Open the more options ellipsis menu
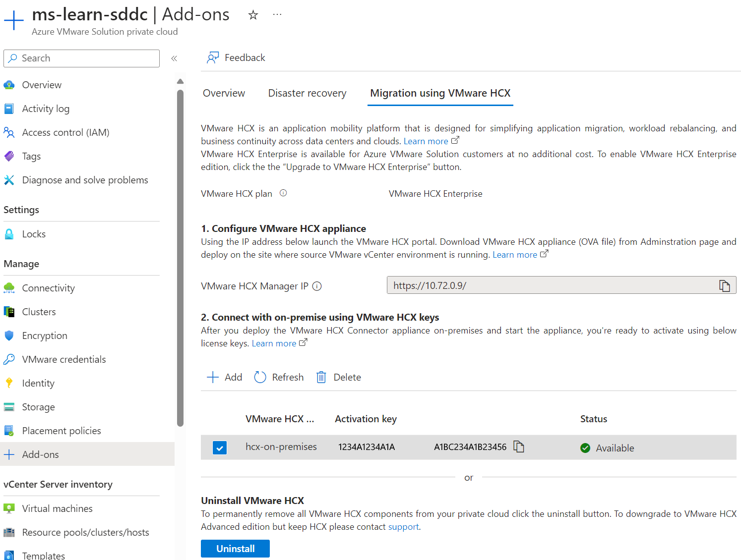The width and height of the screenshot is (741, 560). tap(277, 15)
